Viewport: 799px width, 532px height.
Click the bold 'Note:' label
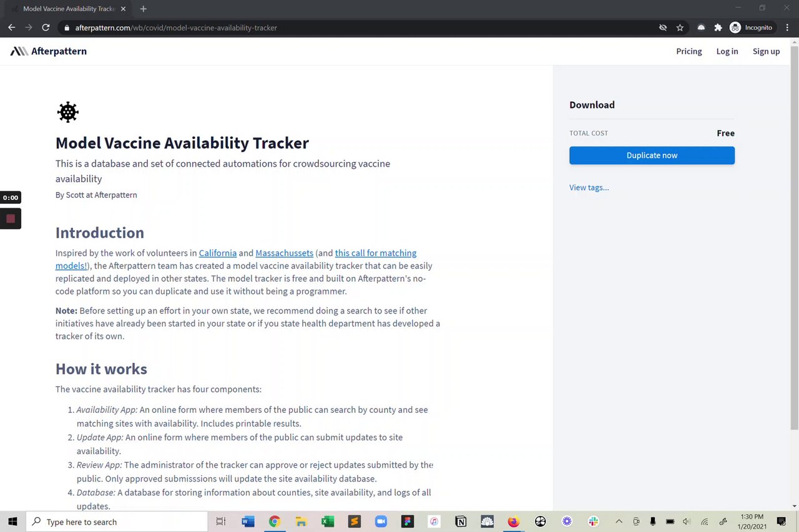click(66, 311)
